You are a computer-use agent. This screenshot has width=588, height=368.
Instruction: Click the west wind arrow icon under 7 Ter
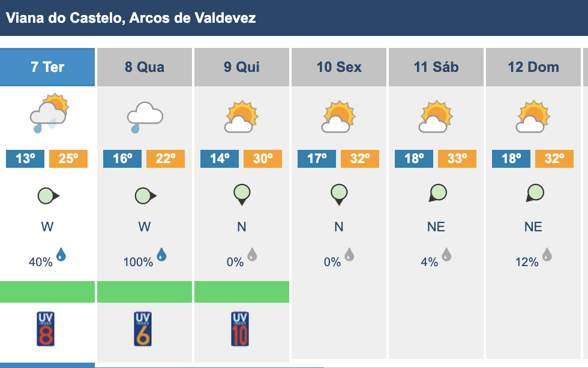click(x=49, y=195)
